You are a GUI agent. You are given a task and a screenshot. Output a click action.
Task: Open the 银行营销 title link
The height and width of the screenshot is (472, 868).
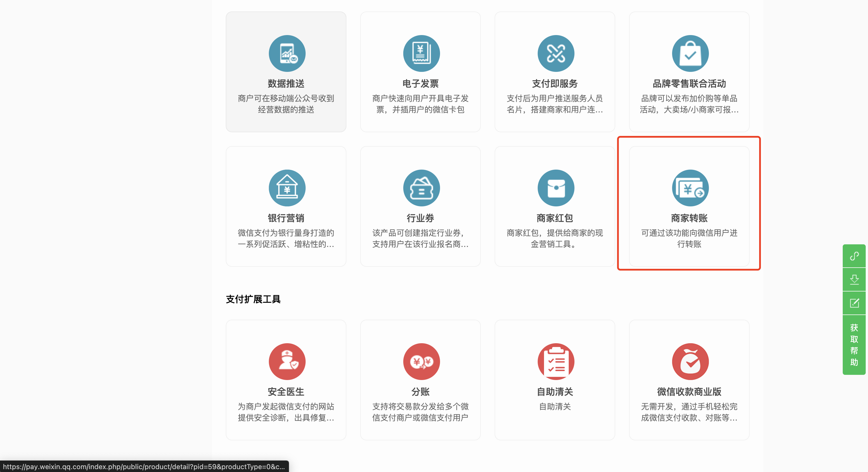(x=286, y=218)
